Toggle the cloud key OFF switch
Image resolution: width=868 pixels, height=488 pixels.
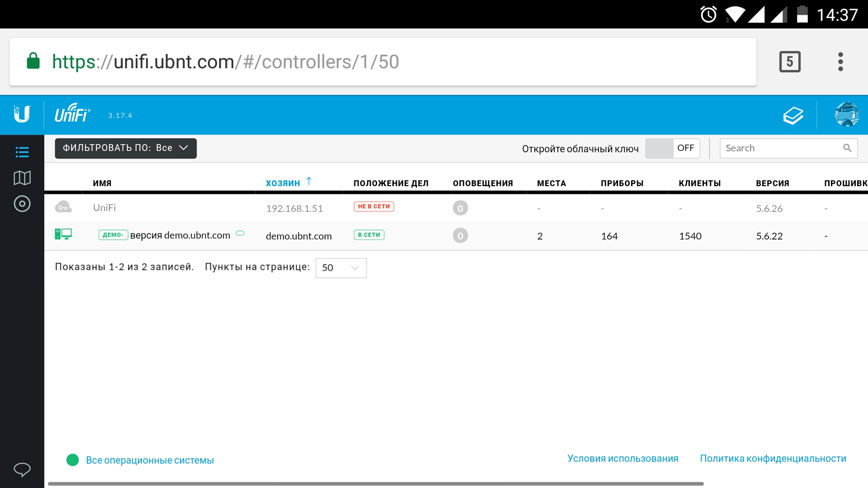click(x=672, y=148)
